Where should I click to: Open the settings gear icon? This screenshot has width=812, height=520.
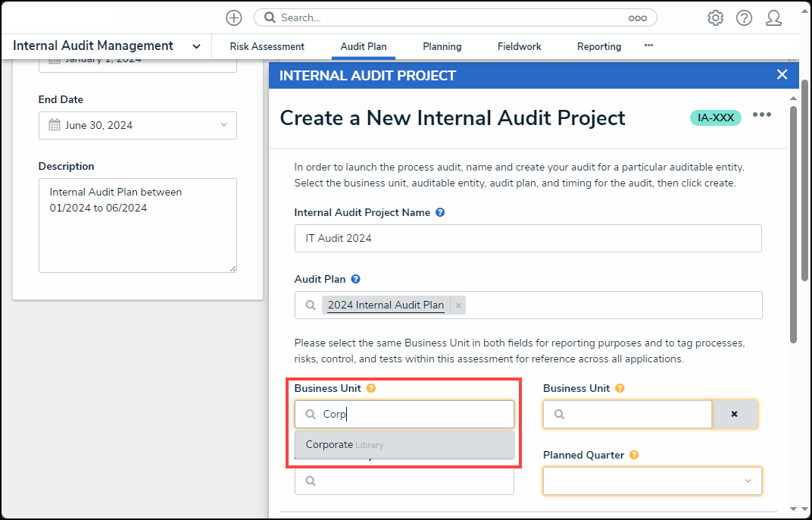point(715,17)
